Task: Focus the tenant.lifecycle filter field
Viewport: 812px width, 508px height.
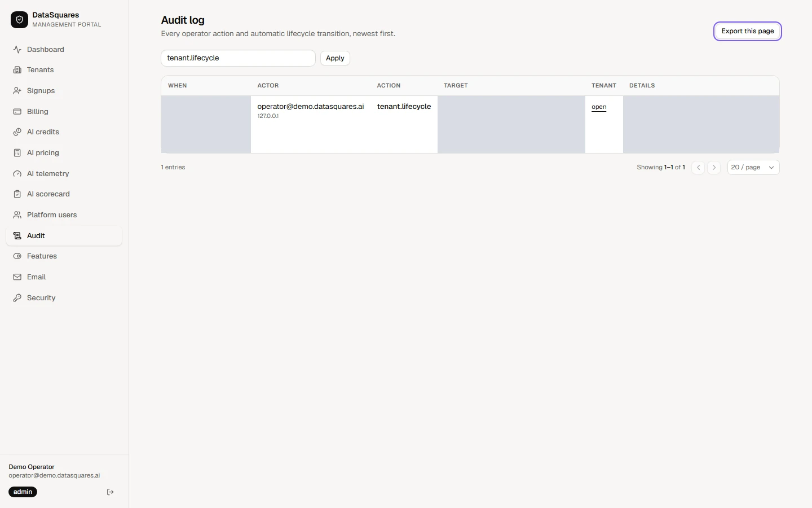Action: 238,58
